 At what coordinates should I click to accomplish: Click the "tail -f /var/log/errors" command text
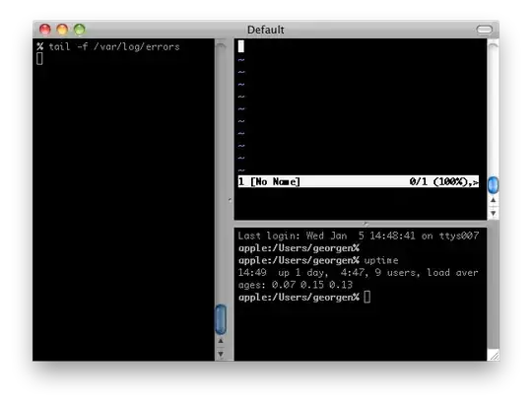114,46
